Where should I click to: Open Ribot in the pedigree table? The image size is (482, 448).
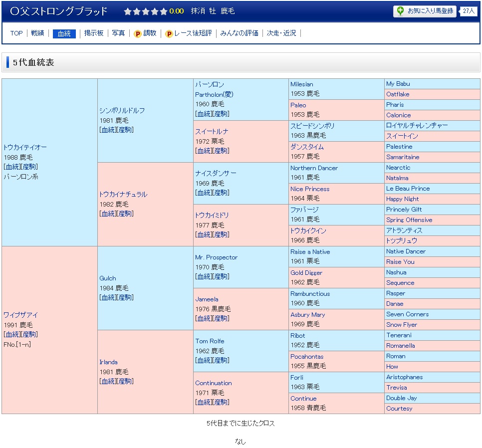point(297,336)
